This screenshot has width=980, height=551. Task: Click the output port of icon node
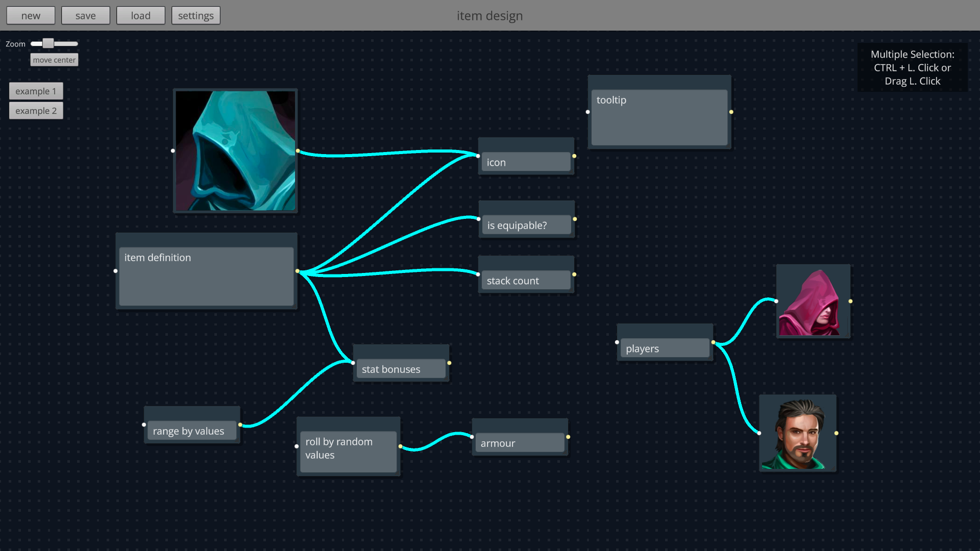[574, 156]
